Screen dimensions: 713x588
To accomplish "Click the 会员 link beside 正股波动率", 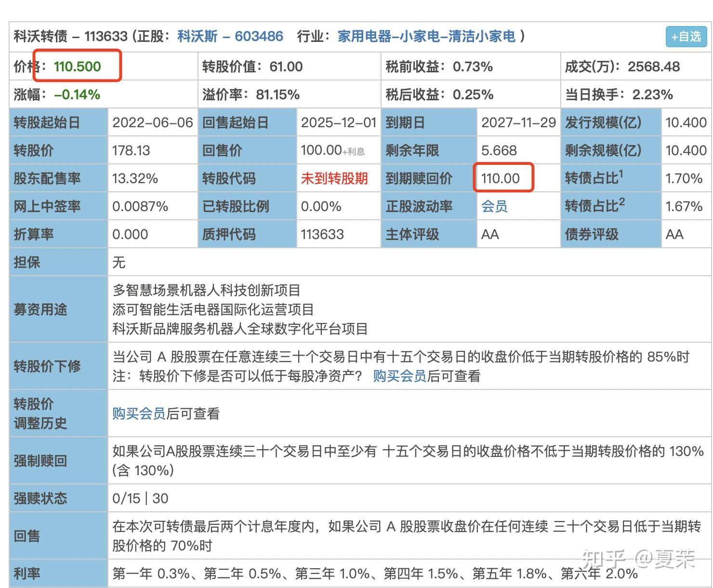I will pyautogui.click(x=494, y=206).
